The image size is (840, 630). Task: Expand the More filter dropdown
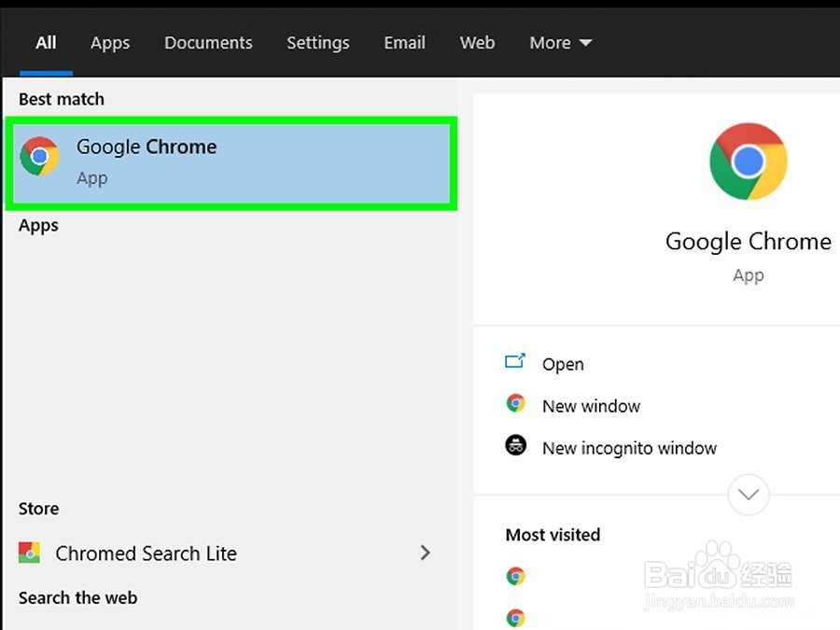pos(560,43)
